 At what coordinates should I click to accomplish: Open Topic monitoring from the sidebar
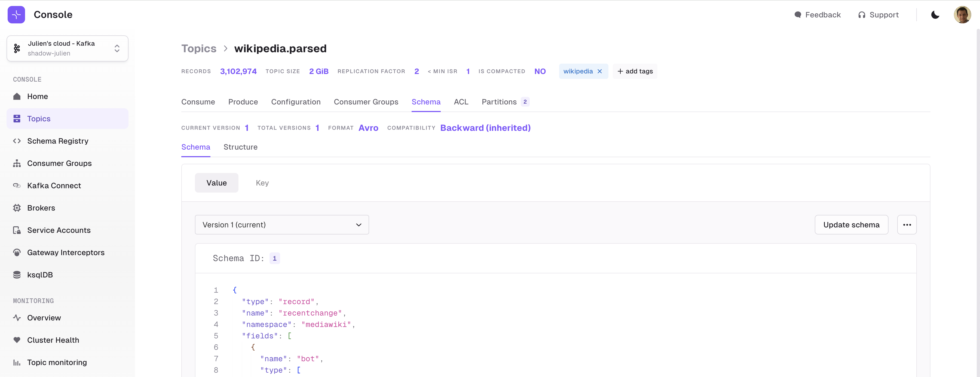(67, 363)
